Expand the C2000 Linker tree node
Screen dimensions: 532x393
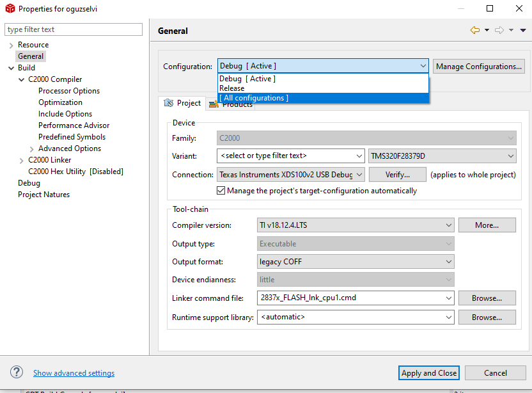[x=22, y=160]
